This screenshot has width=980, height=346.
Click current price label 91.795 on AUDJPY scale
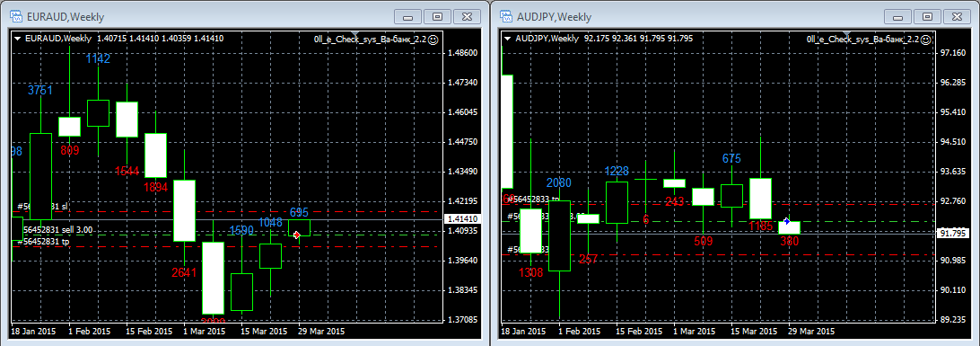[x=954, y=233]
